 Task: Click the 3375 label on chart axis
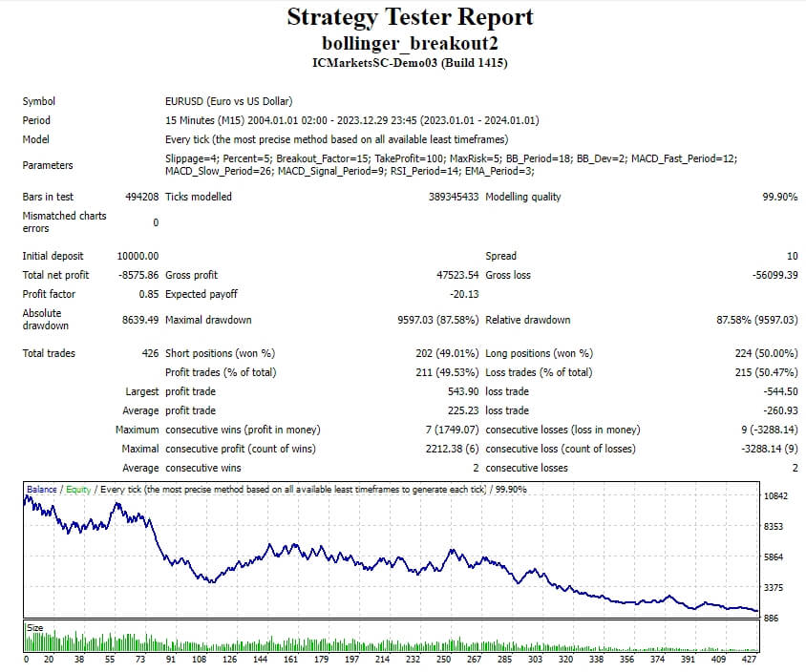pyautogui.click(x=774, y=587)
